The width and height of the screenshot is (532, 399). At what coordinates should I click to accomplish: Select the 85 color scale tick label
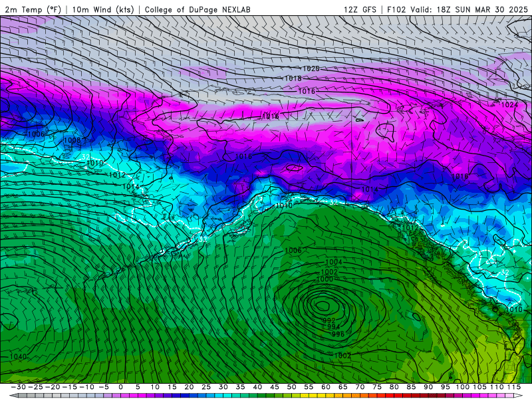point(411,387)
